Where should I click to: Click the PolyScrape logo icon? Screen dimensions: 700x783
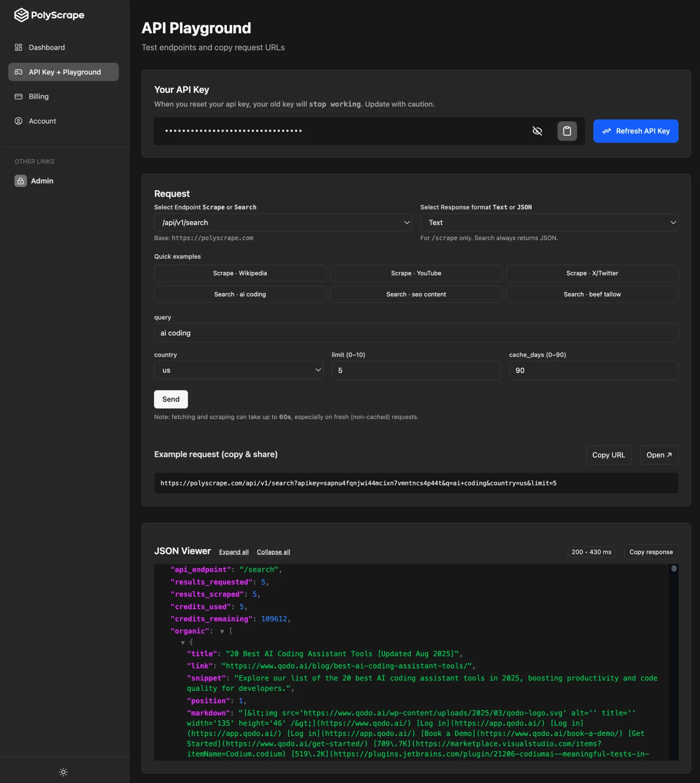point(21,15)
